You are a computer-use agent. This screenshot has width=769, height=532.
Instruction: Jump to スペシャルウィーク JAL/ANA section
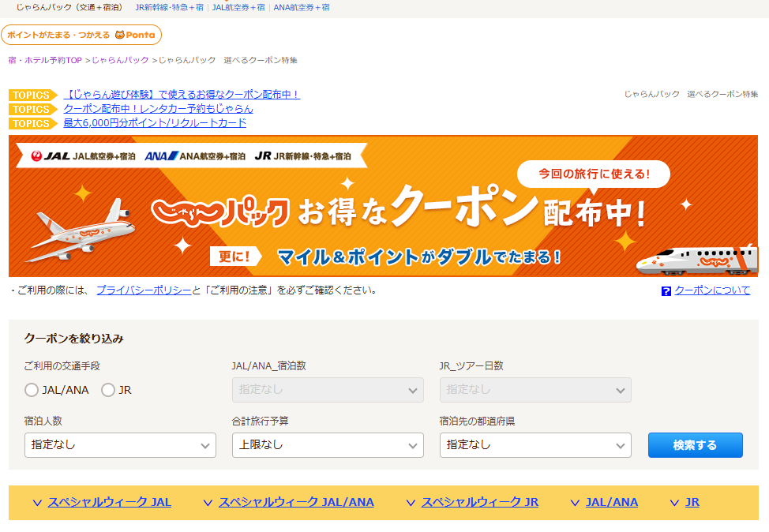click(296, 503)
